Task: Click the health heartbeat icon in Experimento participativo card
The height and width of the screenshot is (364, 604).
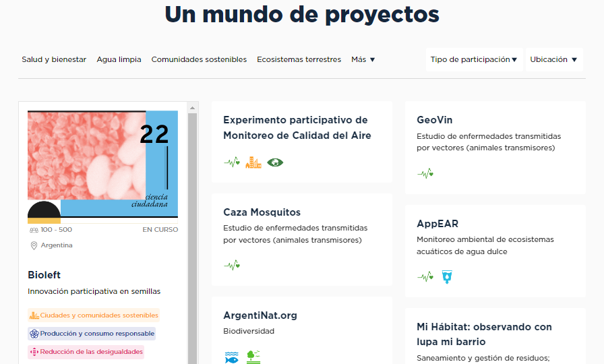Action: tap(232, 162)
